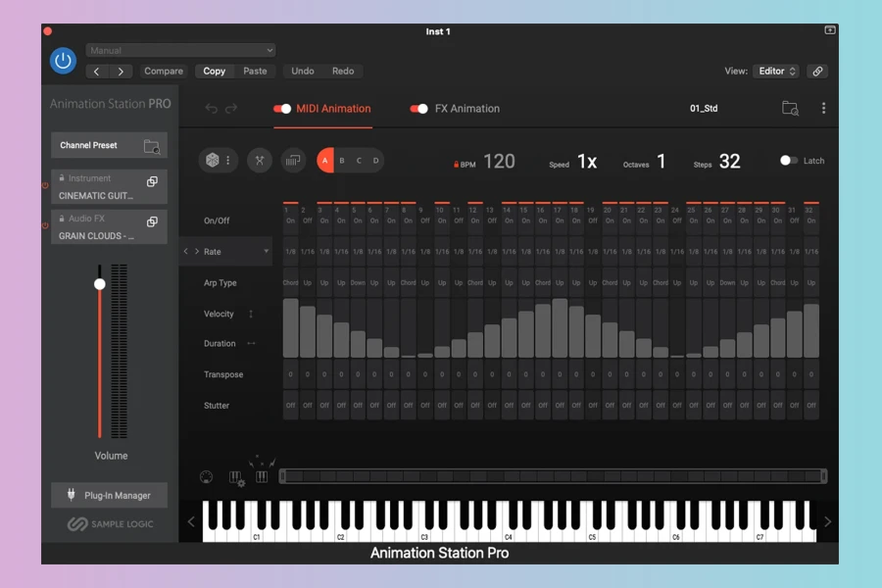
Task: Click the Animation Station redo arrow
Action: [x=231, y=108]
